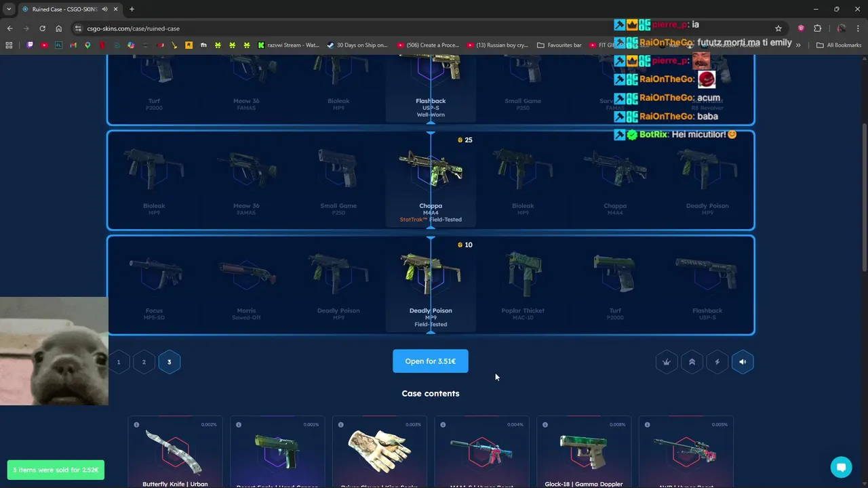
Task: Click info icon on 0.003% gloves card
Action: pos(341,425)
